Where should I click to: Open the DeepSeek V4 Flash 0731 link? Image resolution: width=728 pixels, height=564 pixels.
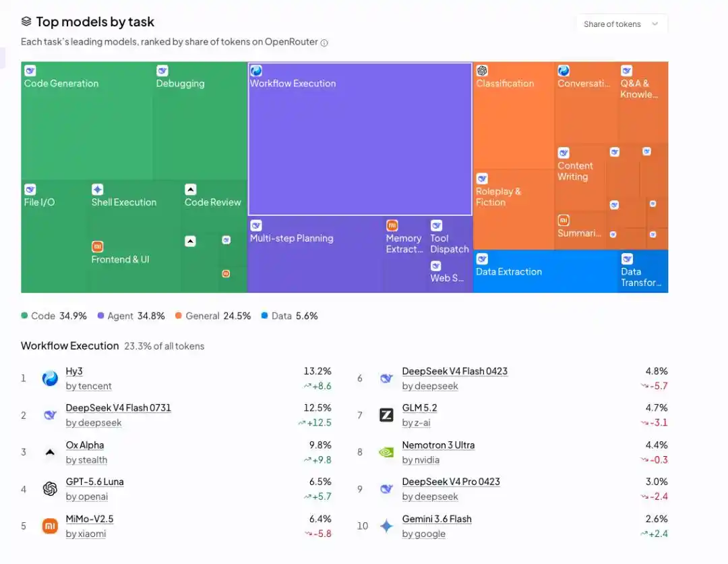(119, 408)
